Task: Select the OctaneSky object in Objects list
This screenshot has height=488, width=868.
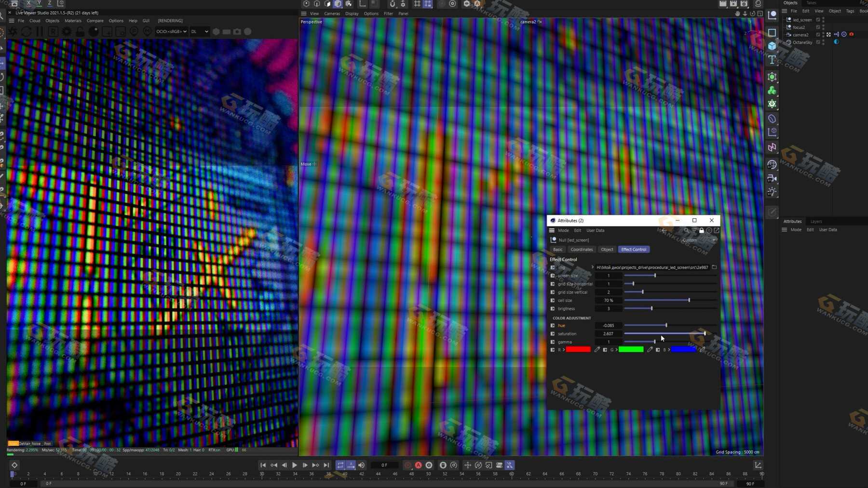Action: (802, 42)
